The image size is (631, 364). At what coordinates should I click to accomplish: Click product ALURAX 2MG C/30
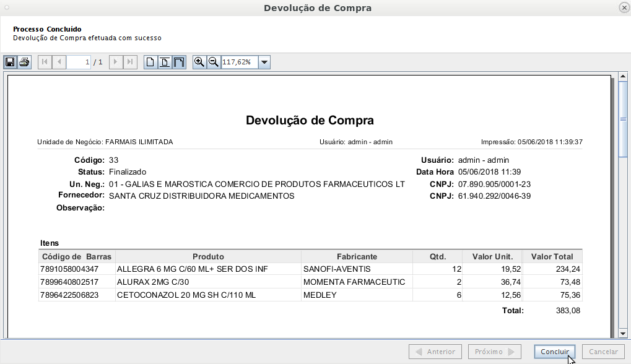tap(153, 282)
